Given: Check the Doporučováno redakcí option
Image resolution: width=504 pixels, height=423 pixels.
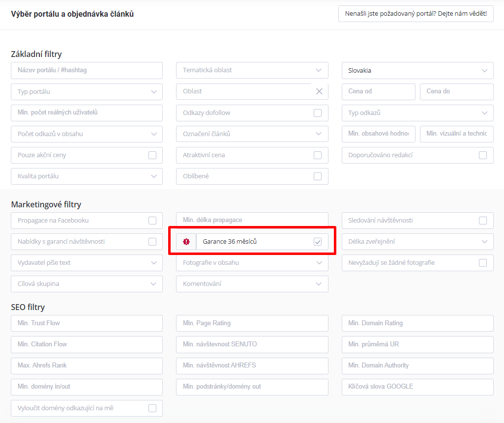Looking at the screenshot, I should coord(483,155).
